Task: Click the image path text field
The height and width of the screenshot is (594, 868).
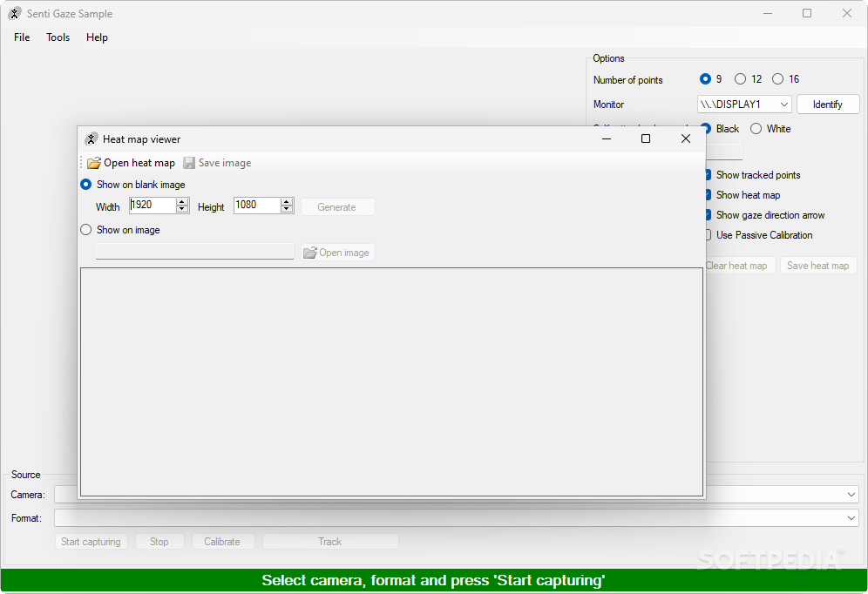Action: [194, 251]
